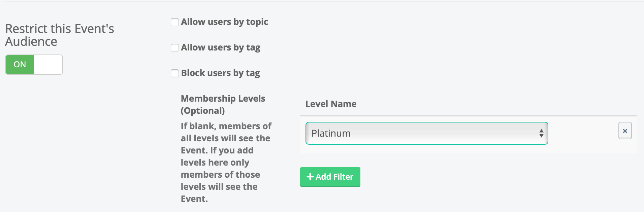The height and width of the screenshot is (212, 644).
Task: Click the 'Block users by tag' label
Action: tap(221, 73)
